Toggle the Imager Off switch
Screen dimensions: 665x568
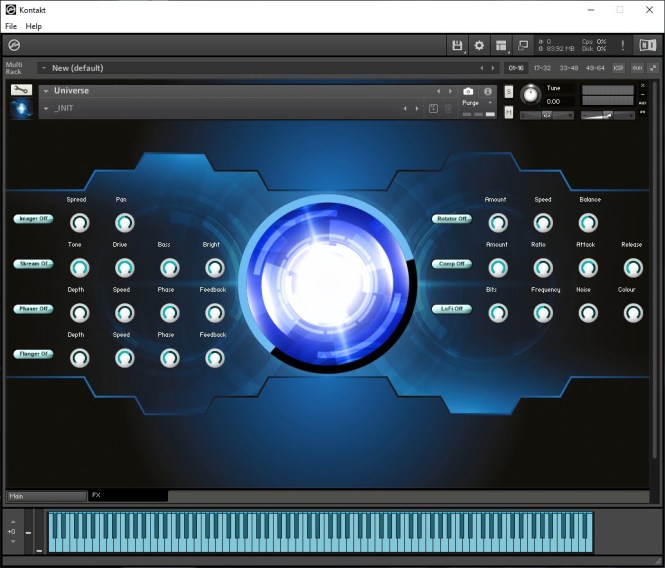(x=33, y=218)
